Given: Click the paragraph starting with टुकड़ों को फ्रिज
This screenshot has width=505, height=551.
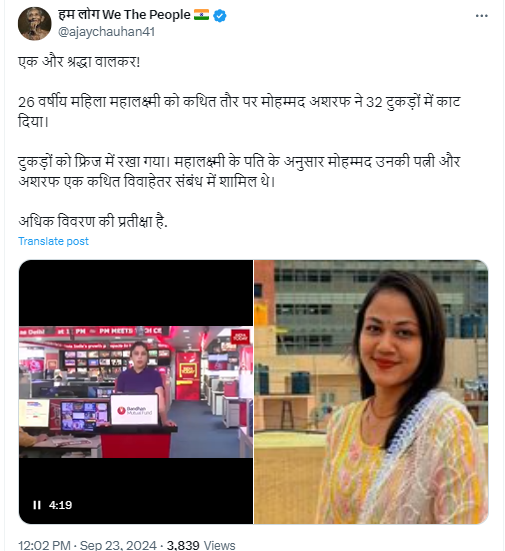Looking at the screenshot, I should 239,171.
